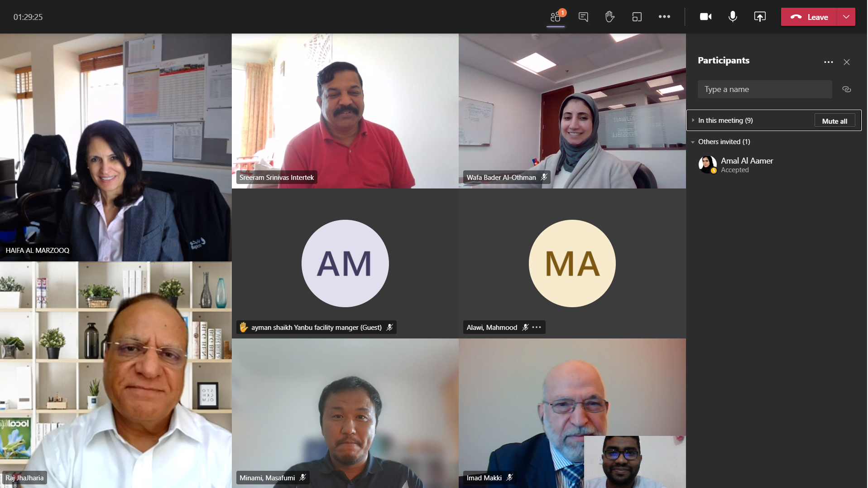Open Participants panel more options

(x=828, y=62)
